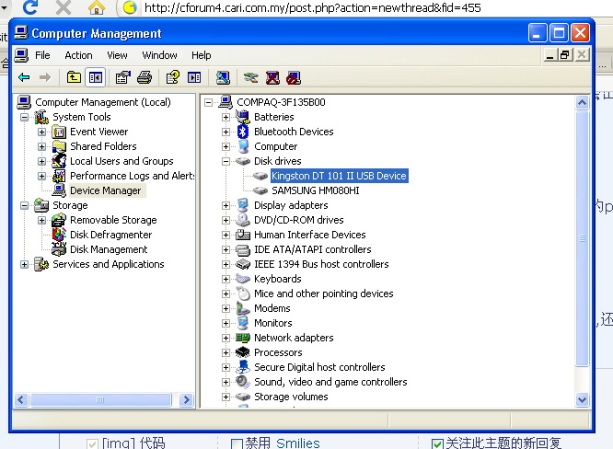Open the File menu
613x449 pixels.
[42, 55]
